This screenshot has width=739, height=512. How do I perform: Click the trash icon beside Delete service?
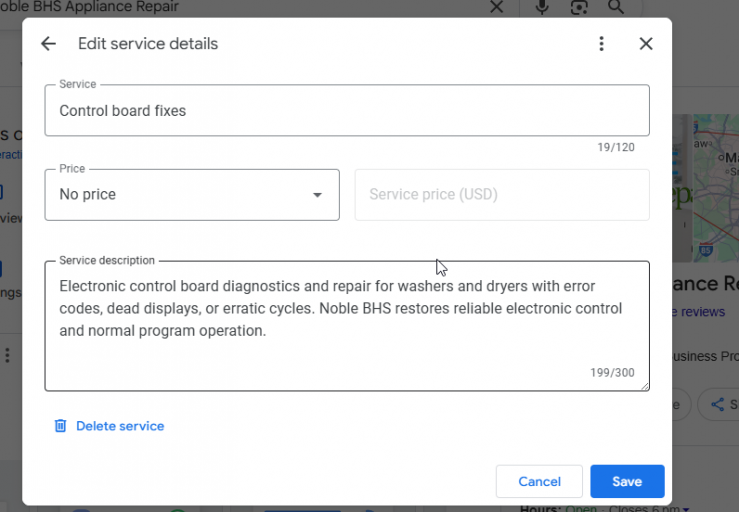pyautogui.click(x=60, y=426)
